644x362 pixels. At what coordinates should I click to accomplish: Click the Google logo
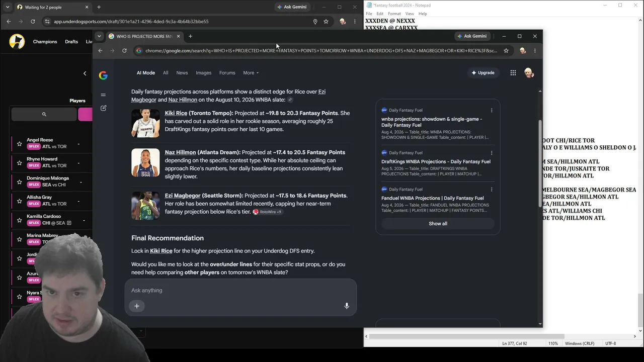[x=103, y=75]
